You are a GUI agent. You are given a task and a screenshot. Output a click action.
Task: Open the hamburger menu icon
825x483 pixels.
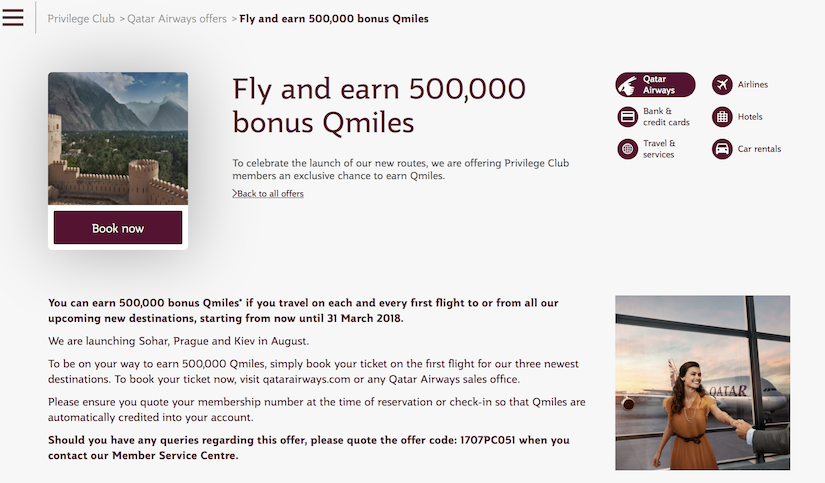click(x=13, y=17)
